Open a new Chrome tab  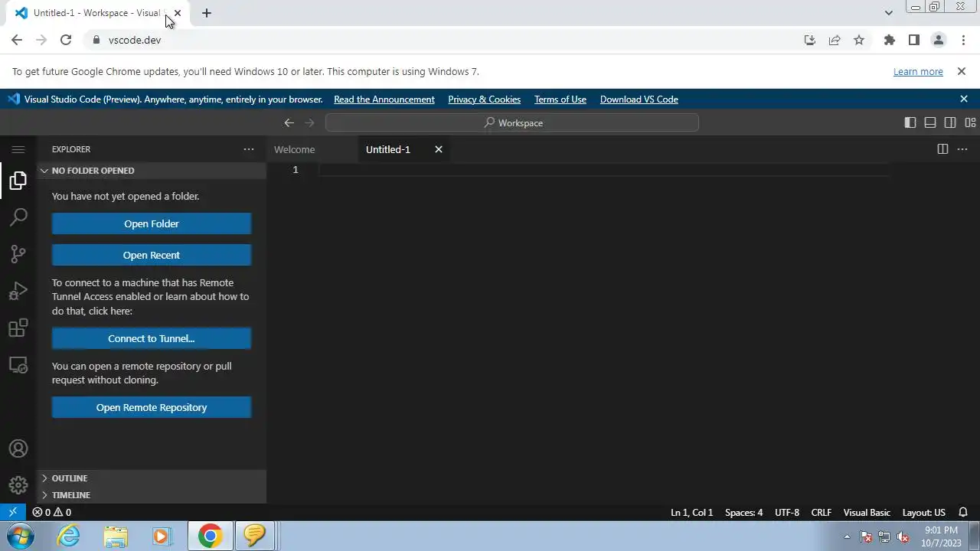(x=206, y=13)
